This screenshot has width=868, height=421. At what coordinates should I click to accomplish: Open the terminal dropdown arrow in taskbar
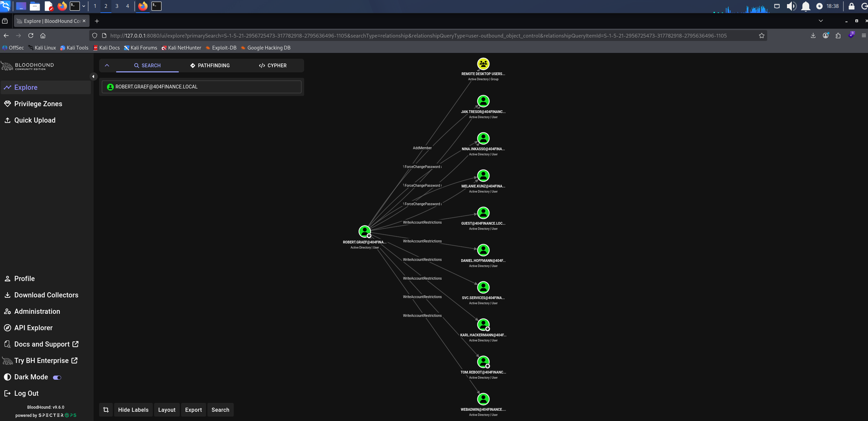tap(84, 6)
